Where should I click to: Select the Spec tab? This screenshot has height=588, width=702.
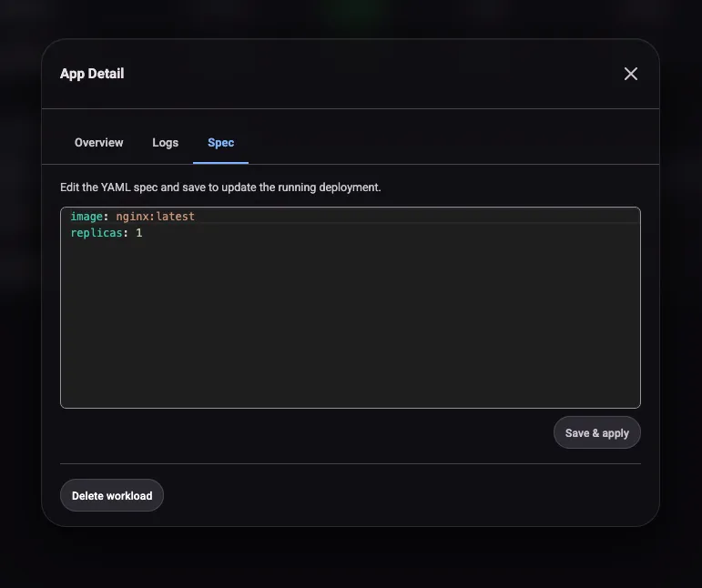click(x=220, y=143)
